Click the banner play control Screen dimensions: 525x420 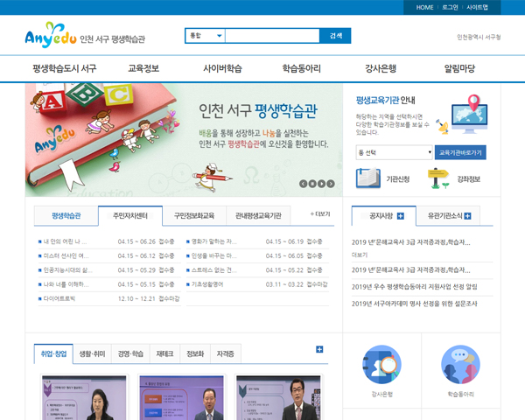tap(321, 184)
